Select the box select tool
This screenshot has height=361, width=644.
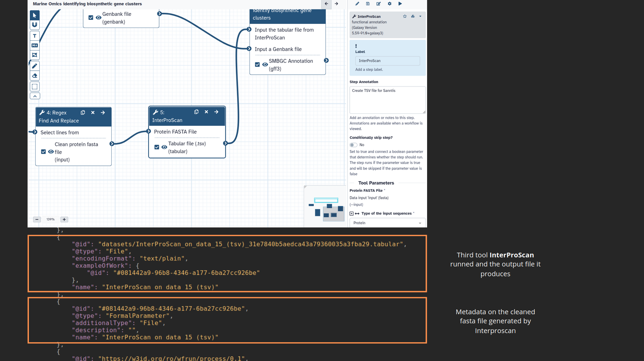[35, 86]
